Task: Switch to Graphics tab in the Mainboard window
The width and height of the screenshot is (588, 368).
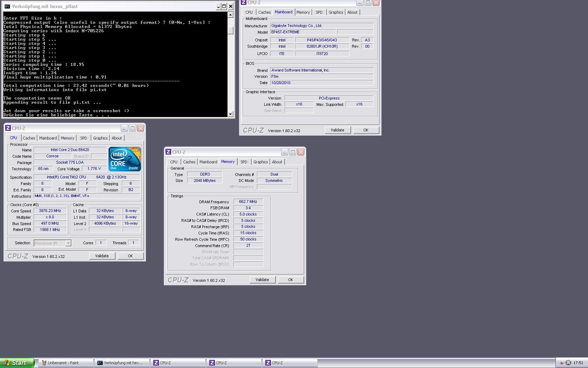Action: pyautogui.click(x=336, y=12)
